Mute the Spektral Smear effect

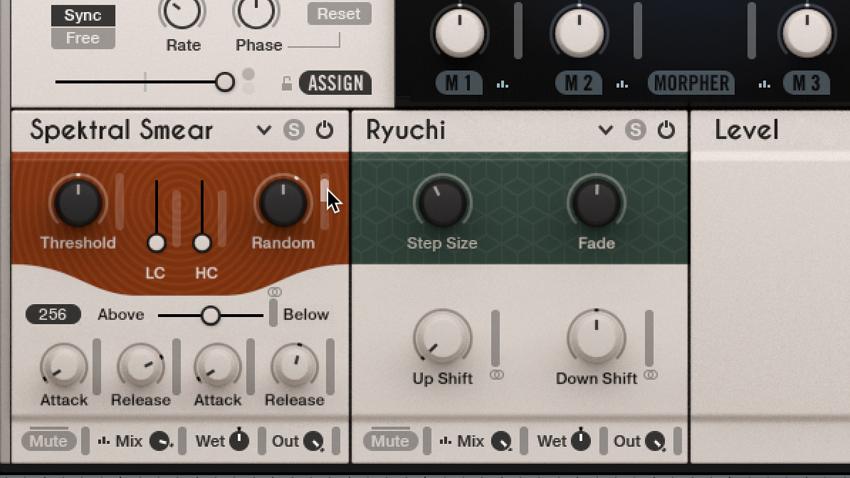(48, 441)
